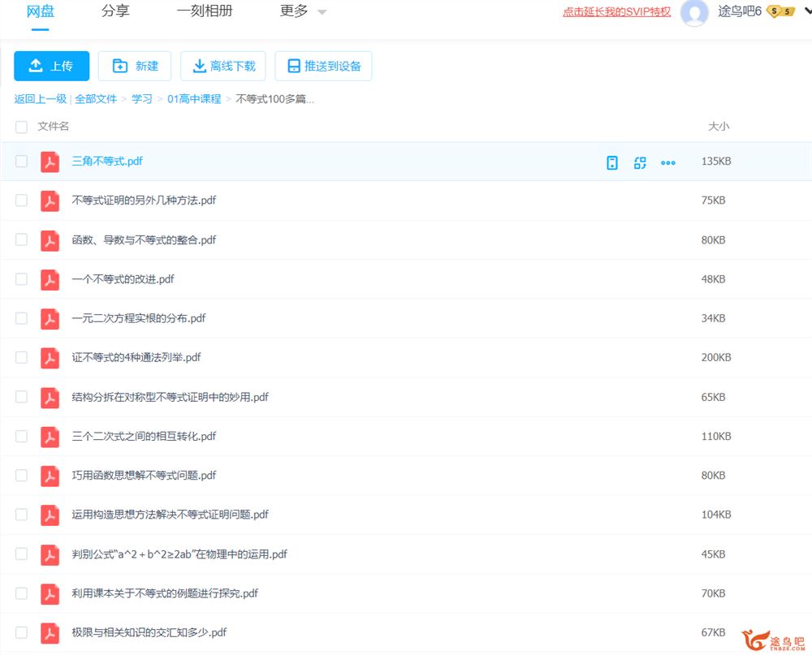Check the box for 三角不等式.pdf
This screenshot has height=655, width=812.
(x=21, y=162)
